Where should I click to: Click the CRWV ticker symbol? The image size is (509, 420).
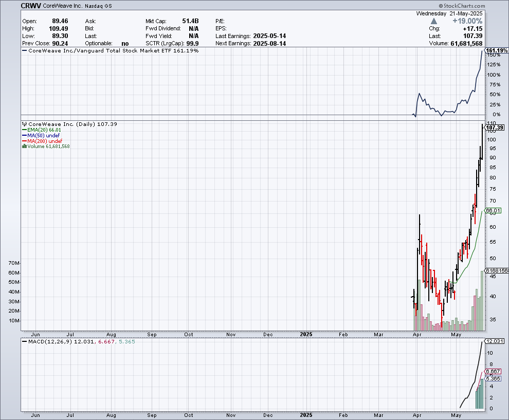[x=31, y=6]
